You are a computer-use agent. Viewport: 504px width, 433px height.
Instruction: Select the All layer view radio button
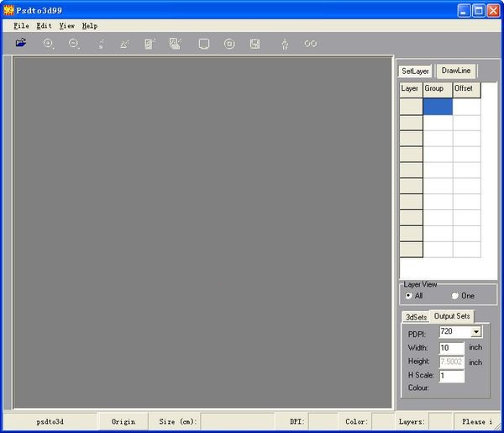point(408,296)
